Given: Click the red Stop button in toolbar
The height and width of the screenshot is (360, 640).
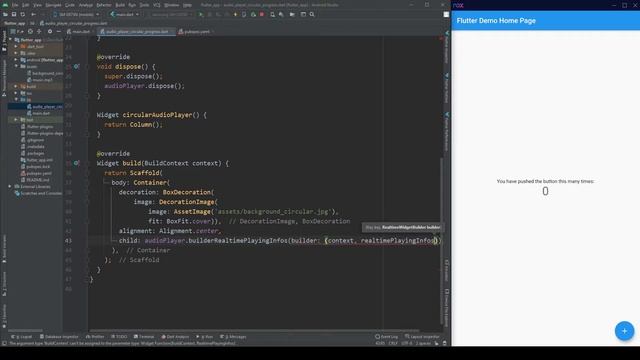Looking at the screenshot, I should [262, 14].
